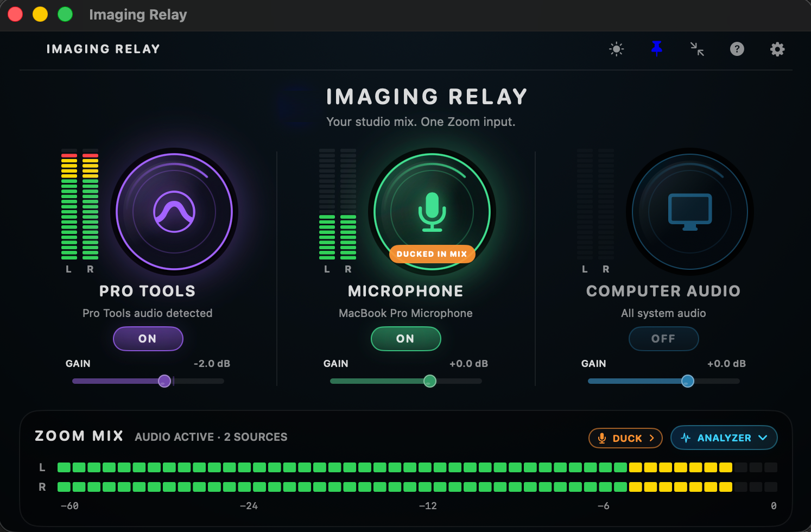The height and width of the screenshot is (532, 811).
Task: Click the Pro Tools gain slider handle
Action: (x=164, y=381)
